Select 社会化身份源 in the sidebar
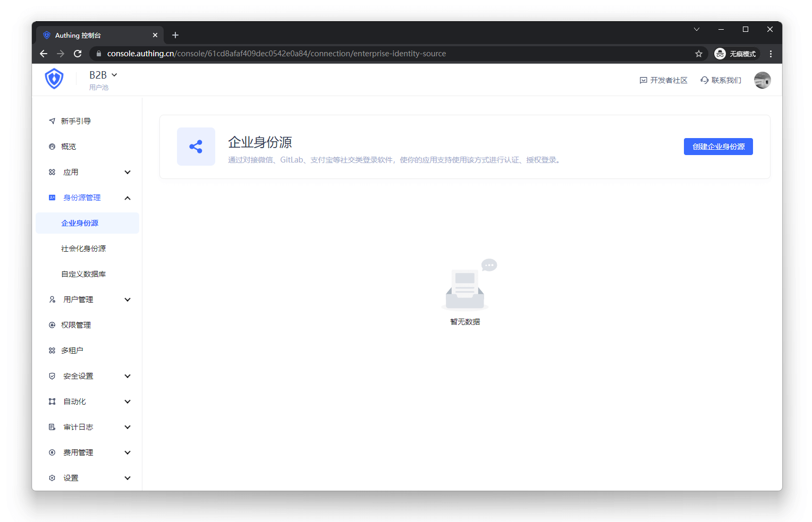The image size is (812, 522). 83,249
